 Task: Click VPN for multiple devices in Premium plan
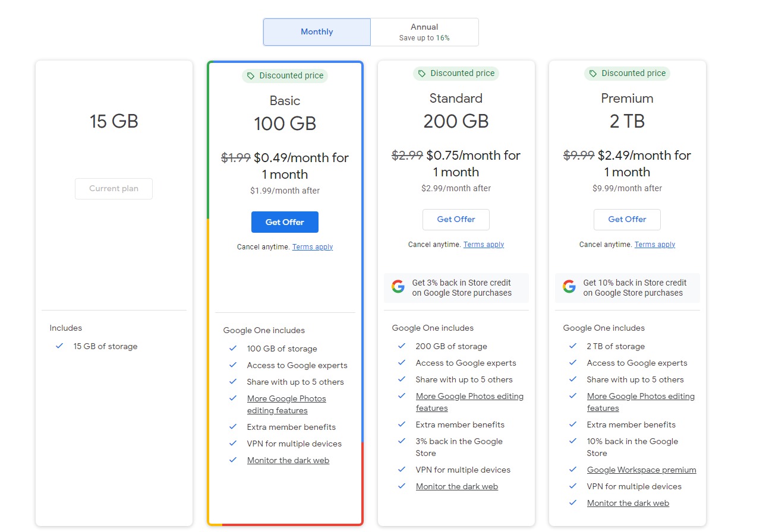634,486
